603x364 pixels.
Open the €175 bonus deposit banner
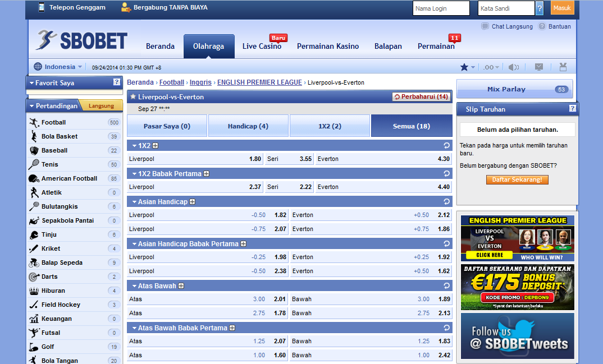pos(518,287)
